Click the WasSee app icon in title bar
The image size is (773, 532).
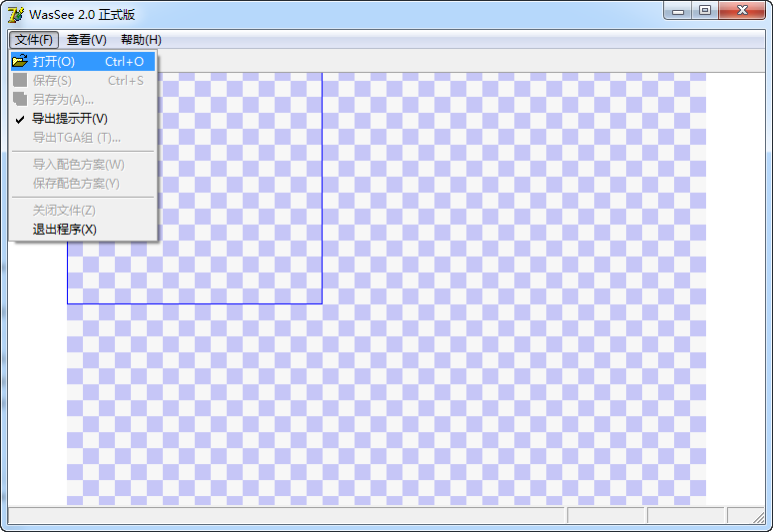click(x=15, y=14)
